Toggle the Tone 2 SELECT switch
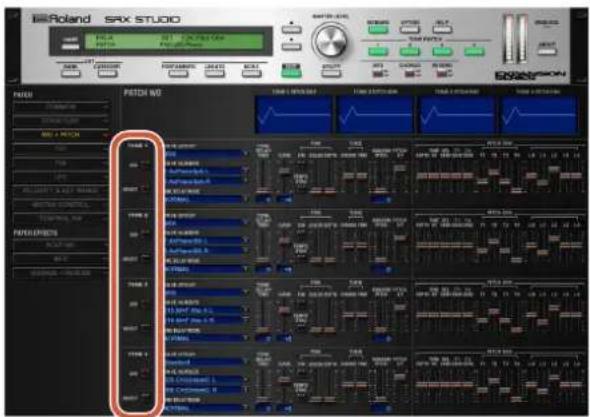The width and height of the screenshot is (590, 417). (144, 259)
